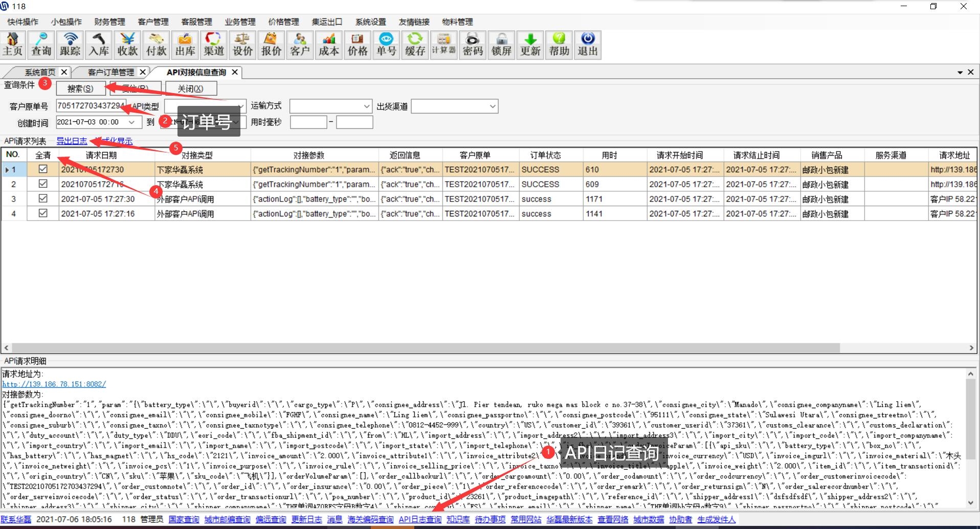Viewport: 980px width, 529px height.
Task: Open the 创建时间 start date dropdown
Action: click(132, 122)
